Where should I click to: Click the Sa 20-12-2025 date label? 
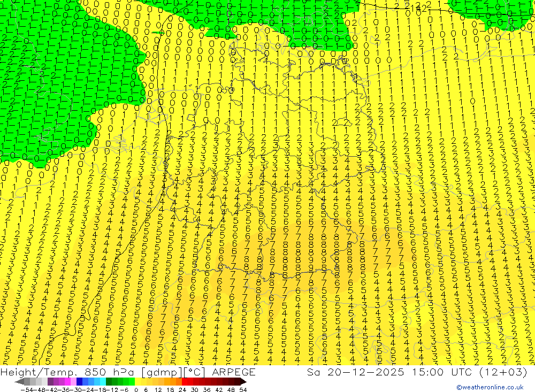(x=355, y=372)
